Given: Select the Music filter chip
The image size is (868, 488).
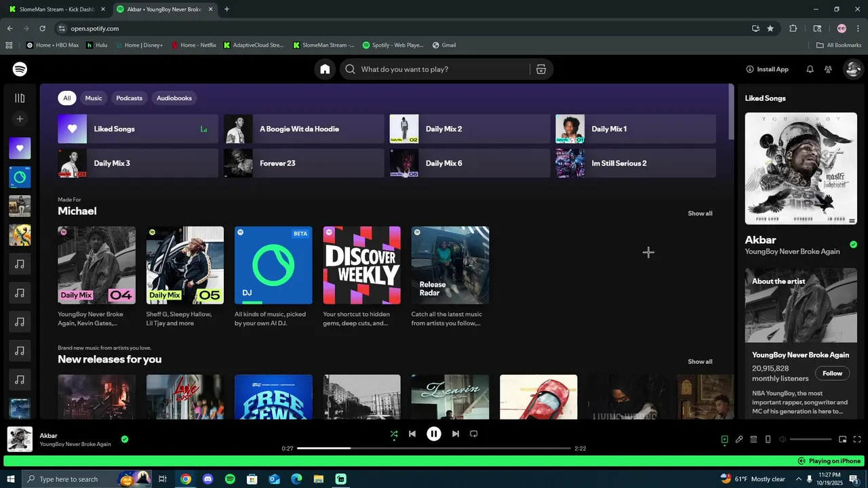Looking at the screenshot, I should coord(94,98).
